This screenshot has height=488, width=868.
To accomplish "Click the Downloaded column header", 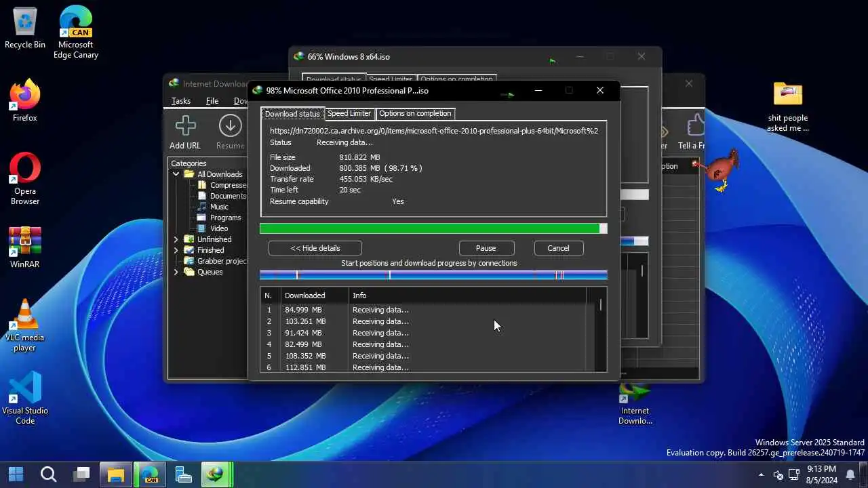I will tap(315, 296).
